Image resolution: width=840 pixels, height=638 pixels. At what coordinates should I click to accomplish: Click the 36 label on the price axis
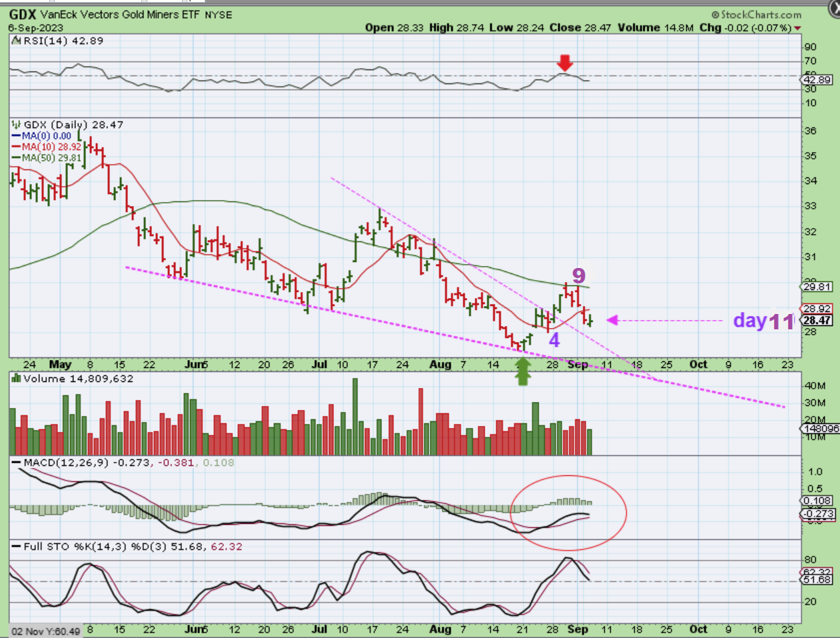[x=810, y=131]
